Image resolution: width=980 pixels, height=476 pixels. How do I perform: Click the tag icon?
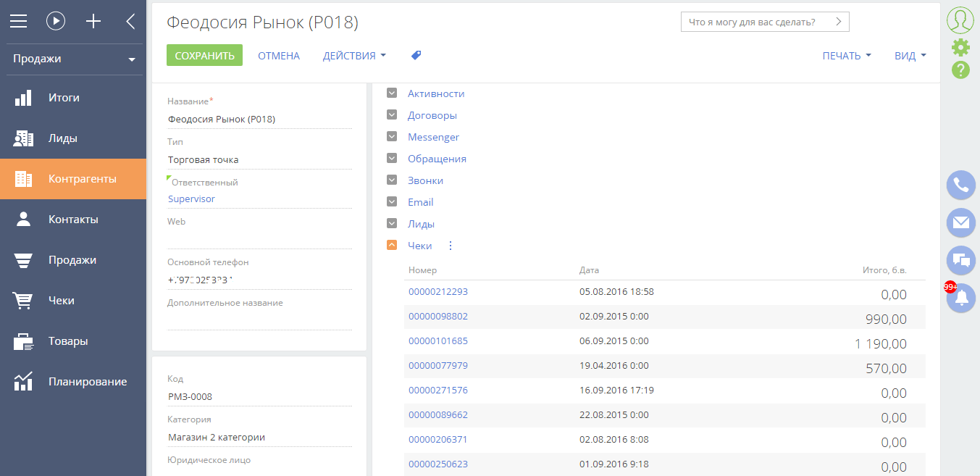point(416,55)
